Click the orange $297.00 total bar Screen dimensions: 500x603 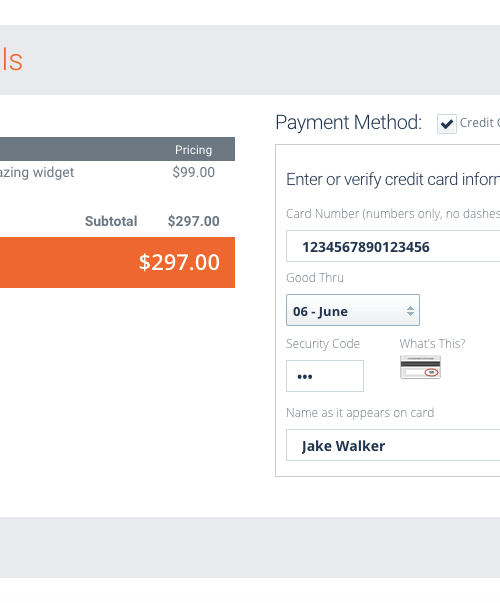117,262
